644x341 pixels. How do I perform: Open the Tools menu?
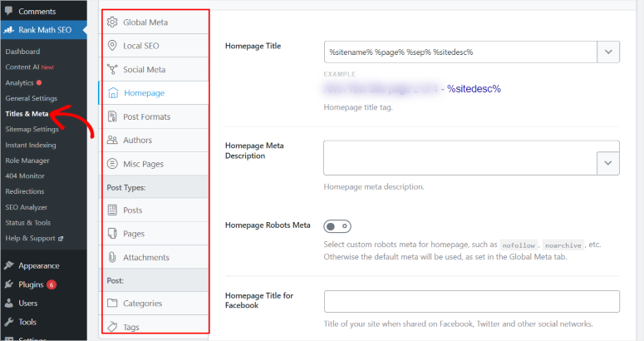pos(27,322)
